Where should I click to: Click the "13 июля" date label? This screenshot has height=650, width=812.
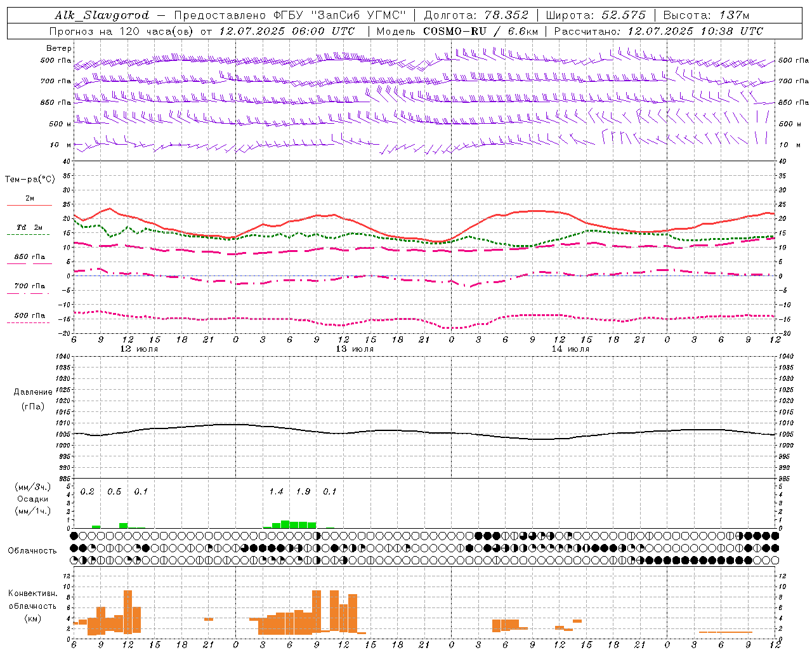355,349
